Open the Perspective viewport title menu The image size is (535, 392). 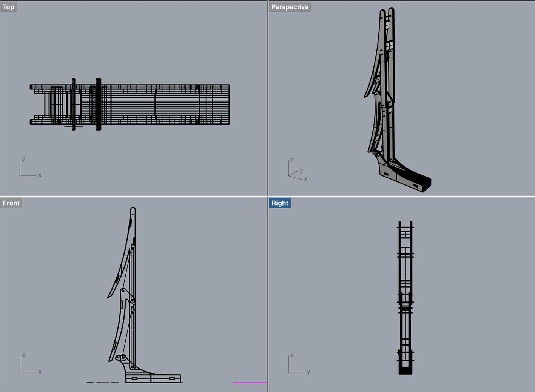(x=290, y=7)
